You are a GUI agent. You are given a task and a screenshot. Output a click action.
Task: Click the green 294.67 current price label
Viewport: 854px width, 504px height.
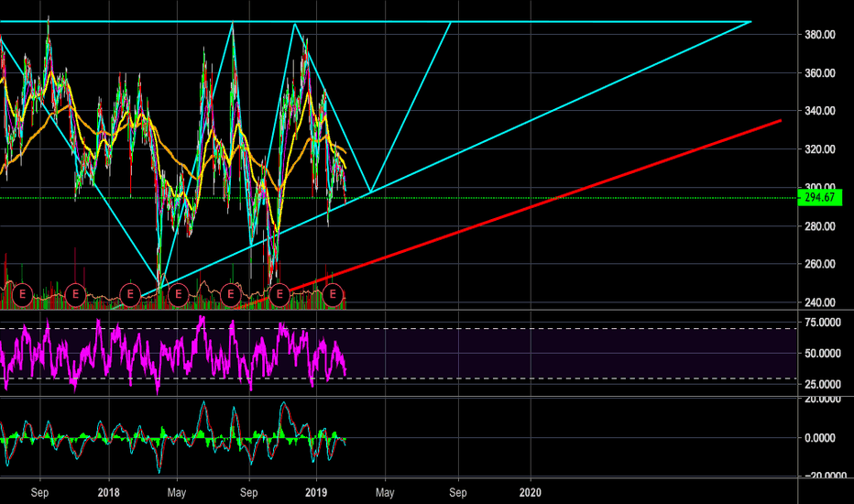(x=820, y=197)
